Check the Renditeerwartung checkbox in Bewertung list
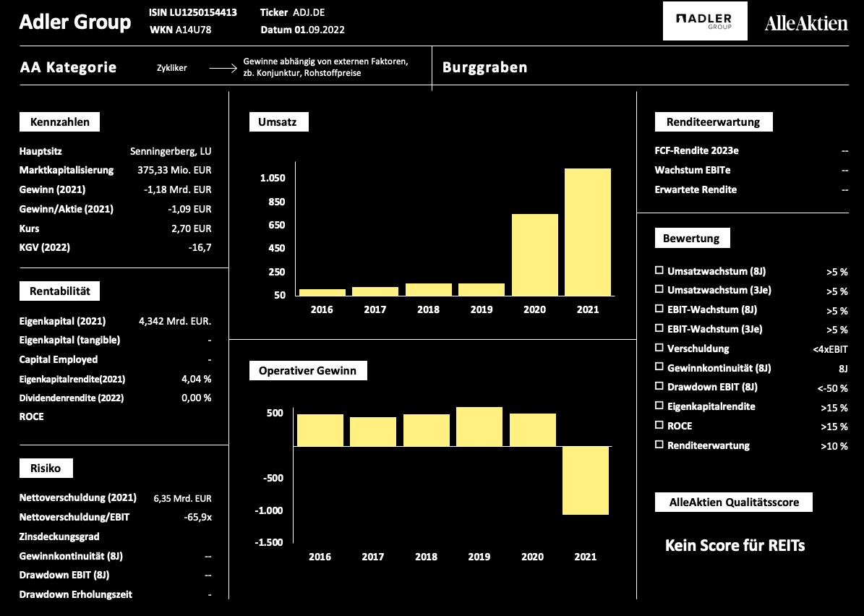The height and width of the screenshot is (616, 864). (659, 444)
